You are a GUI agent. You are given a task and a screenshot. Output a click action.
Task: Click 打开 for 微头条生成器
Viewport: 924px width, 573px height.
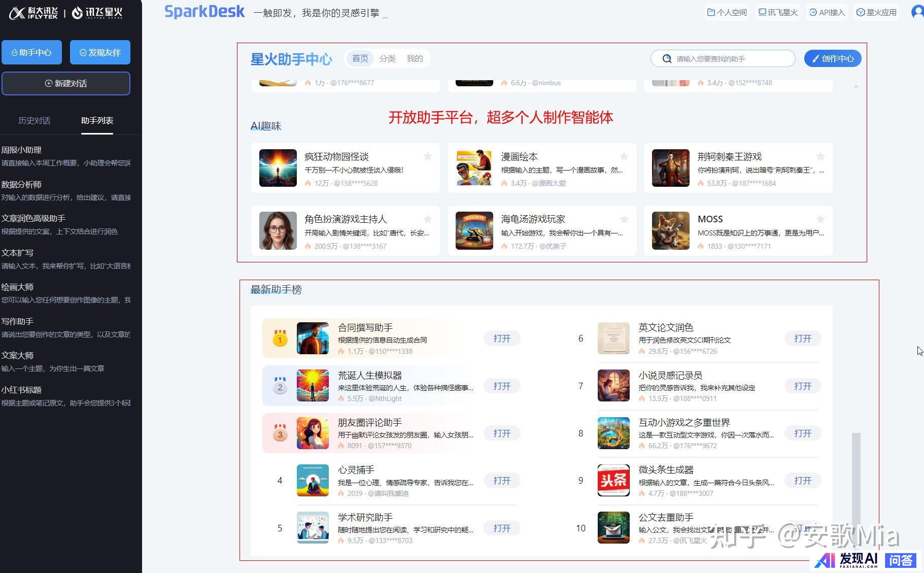pos(803,480)
